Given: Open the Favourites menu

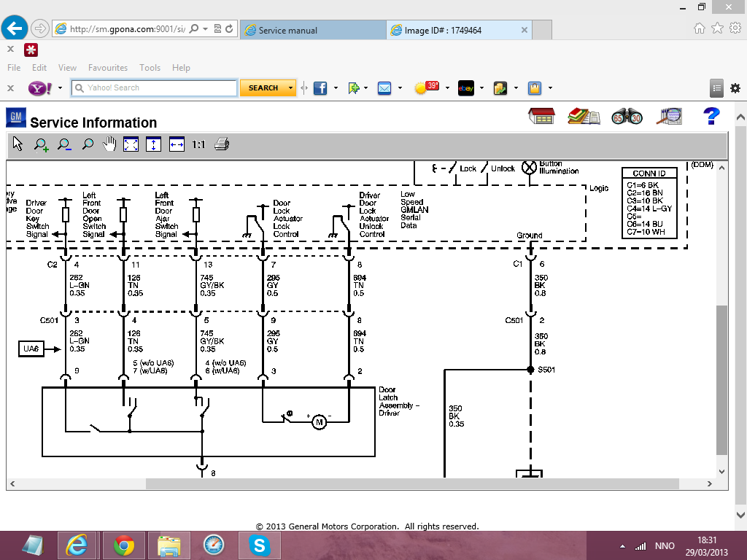Looking at the screenshot, I should [108, 68].
